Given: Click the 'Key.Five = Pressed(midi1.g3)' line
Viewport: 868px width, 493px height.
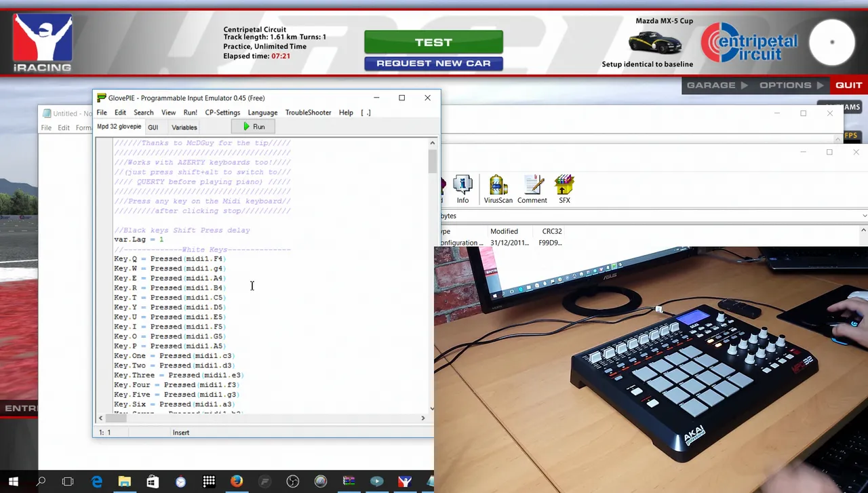Looking at the screenshot, I should 176,394.
